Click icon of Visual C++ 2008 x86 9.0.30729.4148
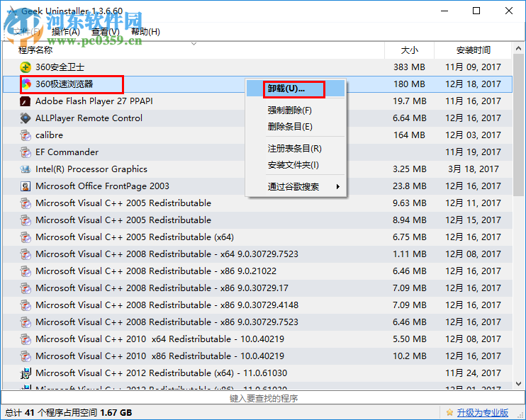 pyautogui.click(x=26, y=305)
